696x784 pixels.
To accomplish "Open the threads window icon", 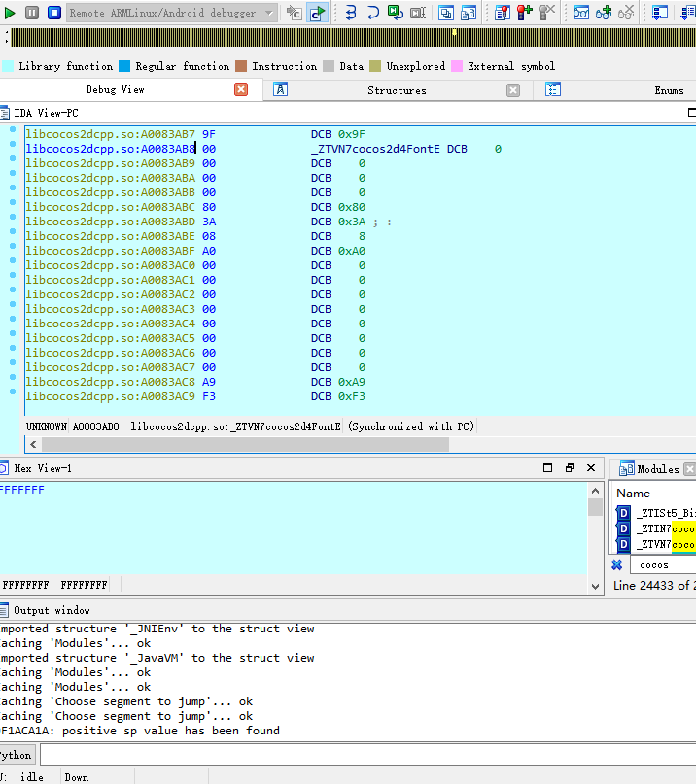I will tap(445, 13).
